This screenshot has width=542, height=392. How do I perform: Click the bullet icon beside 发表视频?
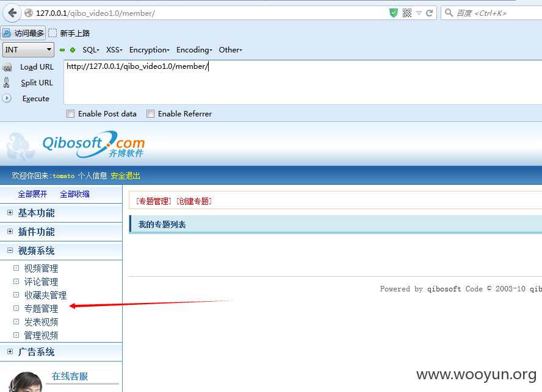click(16, 321)
